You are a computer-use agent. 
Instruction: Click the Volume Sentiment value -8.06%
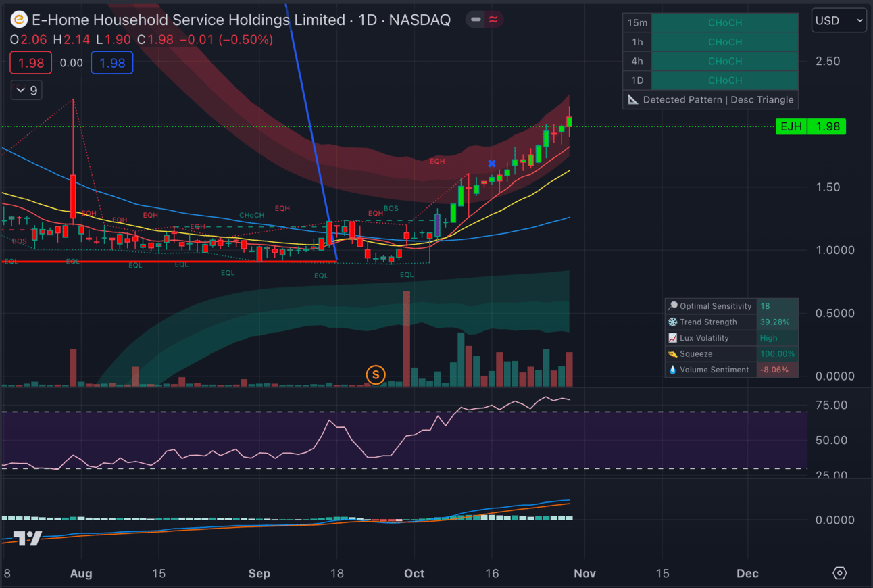point(774,370)
